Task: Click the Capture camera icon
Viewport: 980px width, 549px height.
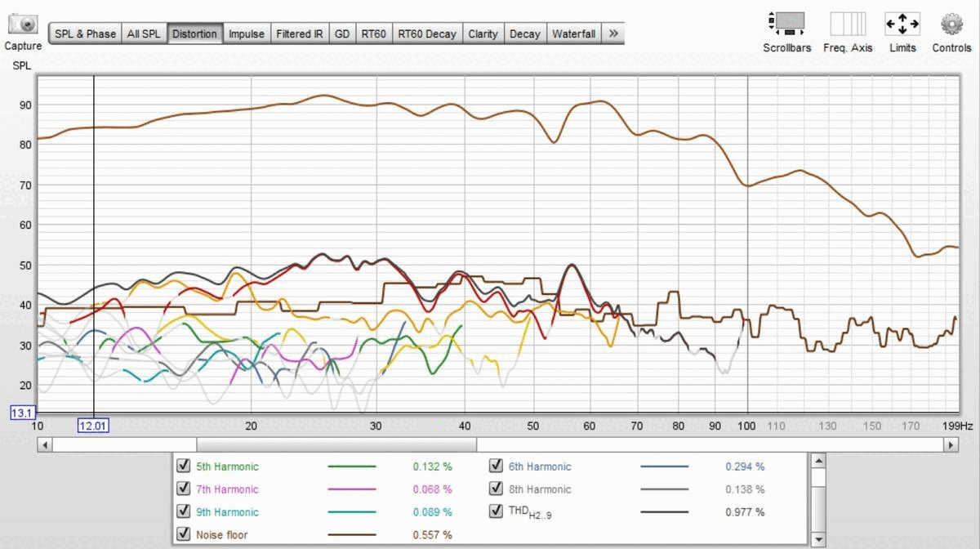Action: (23, 24)
